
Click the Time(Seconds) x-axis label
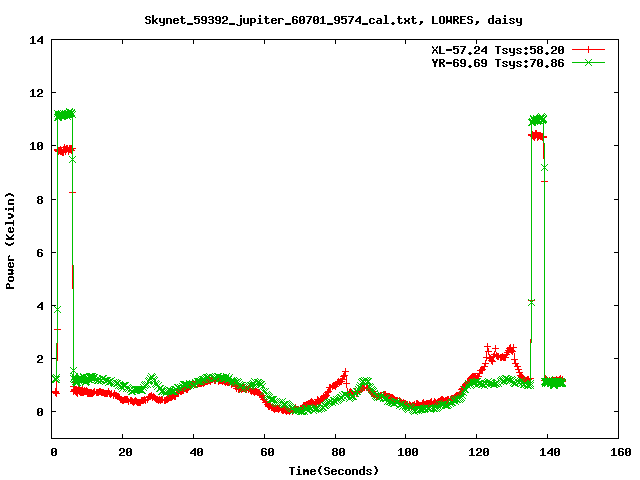(x=334, y=470)
